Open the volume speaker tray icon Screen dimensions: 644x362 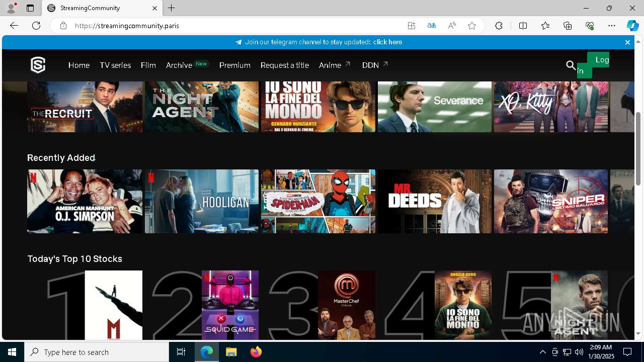point(579,352)
